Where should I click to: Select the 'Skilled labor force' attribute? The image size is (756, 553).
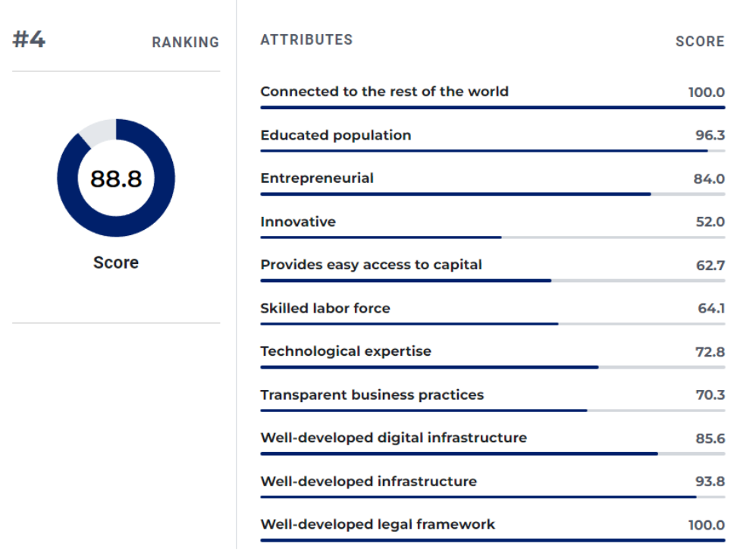(x=325, y=308)
